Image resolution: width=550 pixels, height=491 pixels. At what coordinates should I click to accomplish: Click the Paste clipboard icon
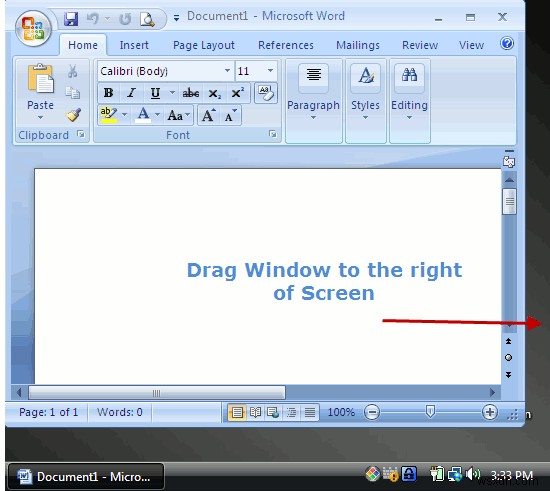point(40,79)
